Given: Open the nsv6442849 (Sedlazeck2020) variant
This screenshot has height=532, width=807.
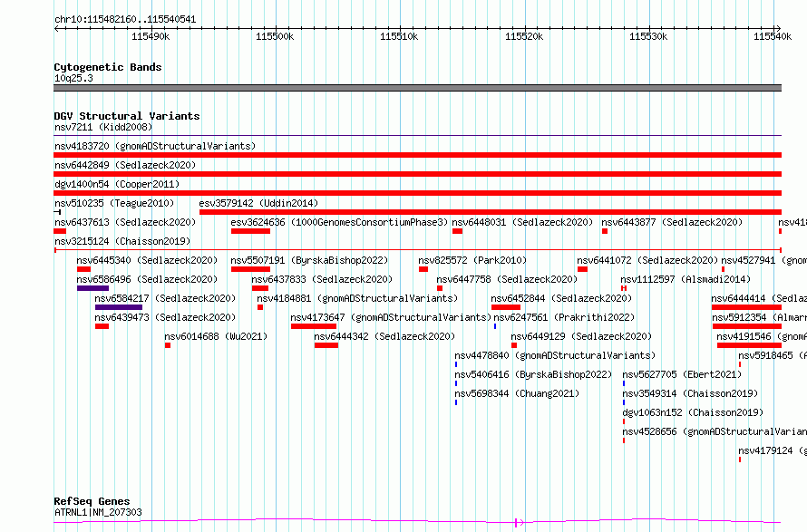Looking at the screenshot, I should [417, 174].
